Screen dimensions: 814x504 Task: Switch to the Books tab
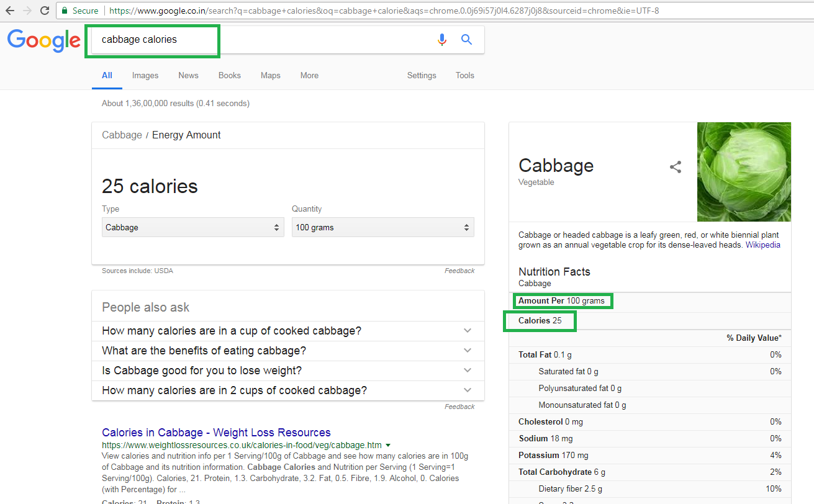[x=230, y=75]
